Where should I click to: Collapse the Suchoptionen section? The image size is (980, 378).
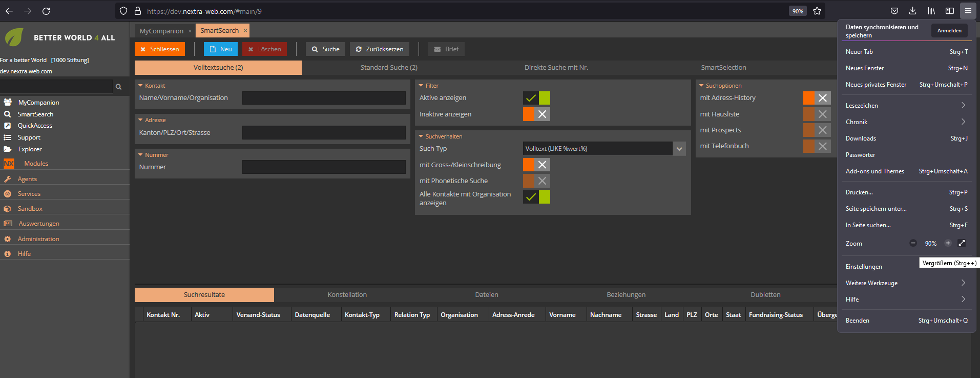pyautogui.click(x=701, y=86)
